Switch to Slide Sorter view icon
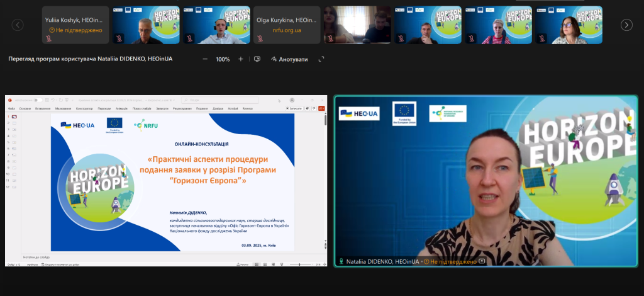Screen dimensions: 644x296 265,265
